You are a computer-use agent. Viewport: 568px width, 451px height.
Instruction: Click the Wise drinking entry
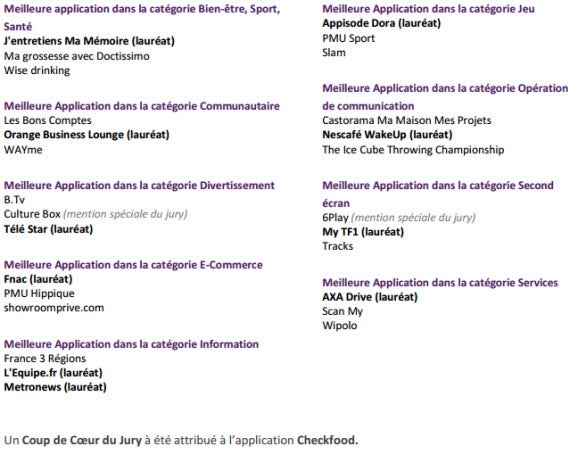[37, 70]
